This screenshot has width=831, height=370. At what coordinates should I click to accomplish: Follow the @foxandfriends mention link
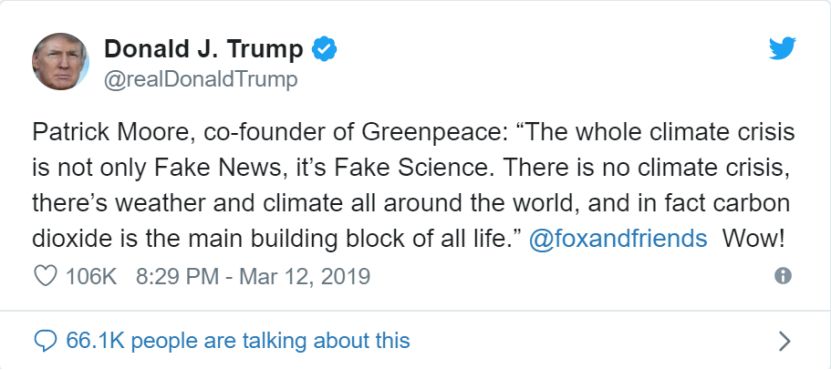618,239
